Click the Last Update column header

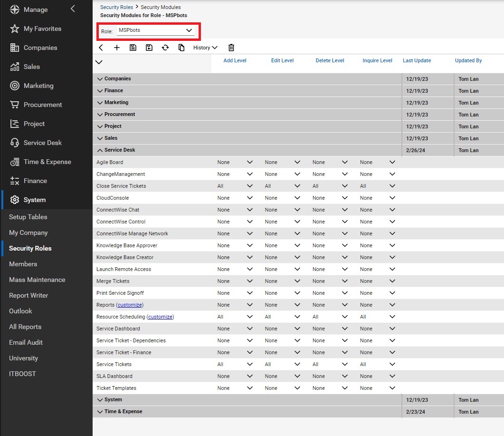tap(417, 60)
